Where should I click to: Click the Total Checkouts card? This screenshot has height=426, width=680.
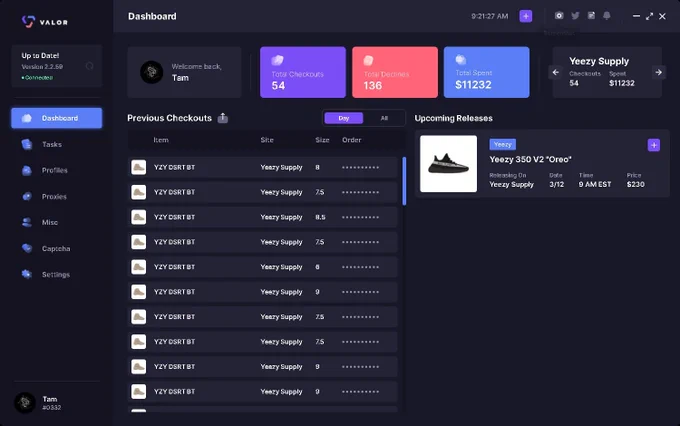[x=303, y=72]
